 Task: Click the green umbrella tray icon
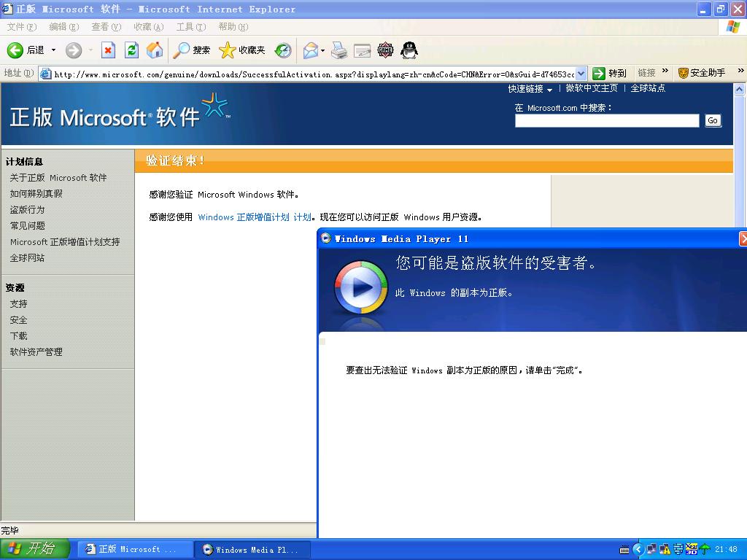point(705,550)
